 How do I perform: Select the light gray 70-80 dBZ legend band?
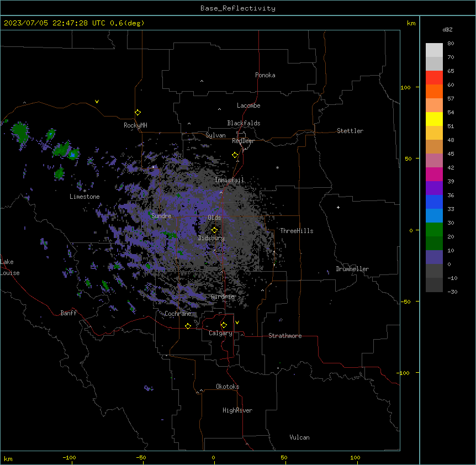click(434, 50)
